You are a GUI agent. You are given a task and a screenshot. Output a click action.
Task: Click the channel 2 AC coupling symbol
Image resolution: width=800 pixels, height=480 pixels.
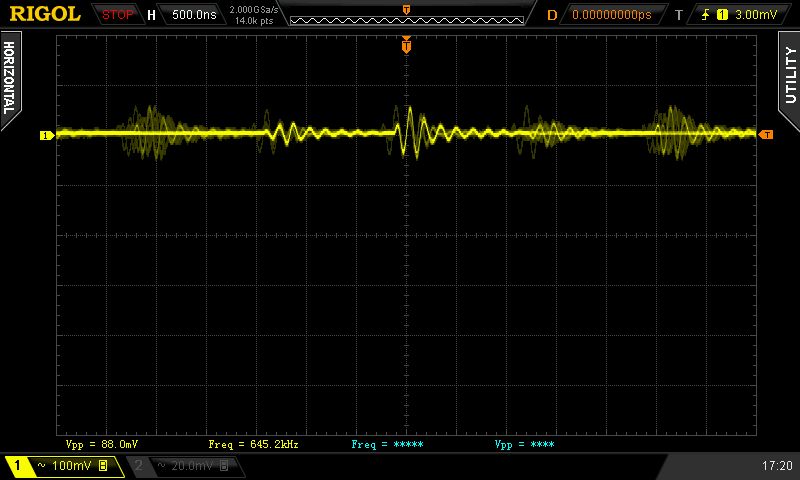161,466
